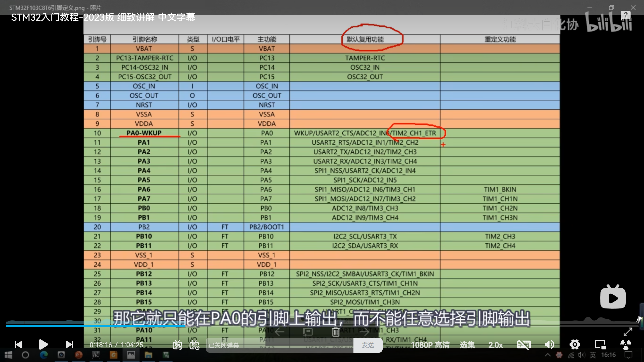Play the paused video
The width and height of the screenshot is (644, 362).
coord(43,344)
